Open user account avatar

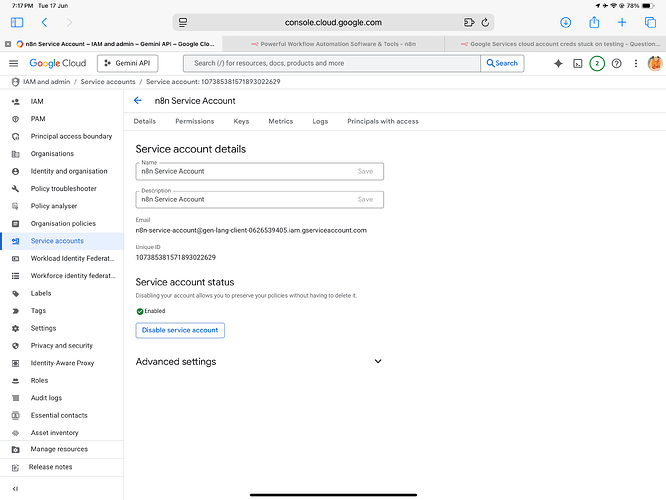[x=655, y=63]
